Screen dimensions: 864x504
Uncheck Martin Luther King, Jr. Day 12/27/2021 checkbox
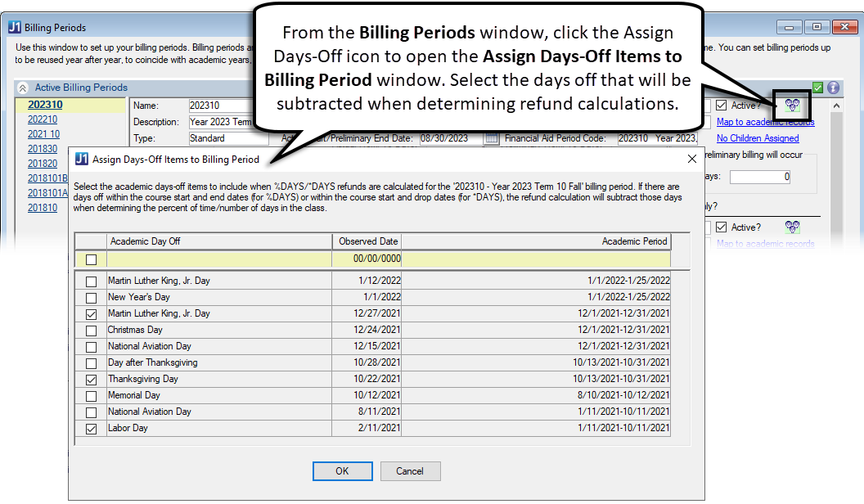click(92, 314)
